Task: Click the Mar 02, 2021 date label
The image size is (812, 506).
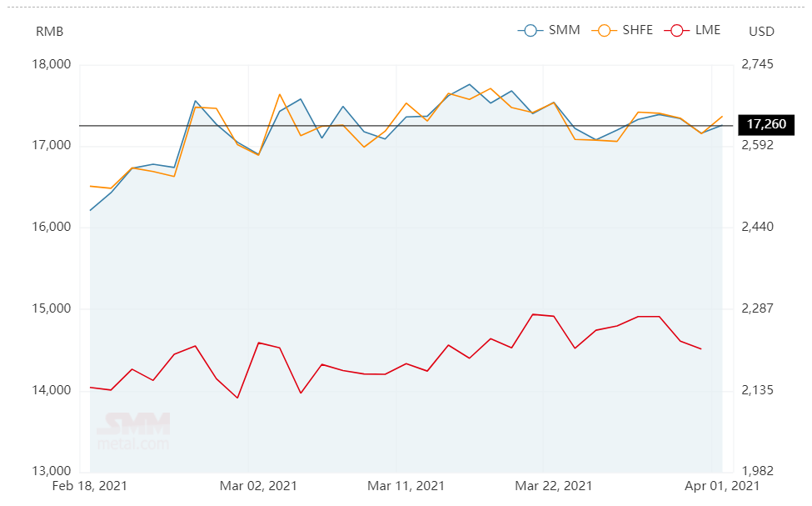Action: (x=258, y=486)
